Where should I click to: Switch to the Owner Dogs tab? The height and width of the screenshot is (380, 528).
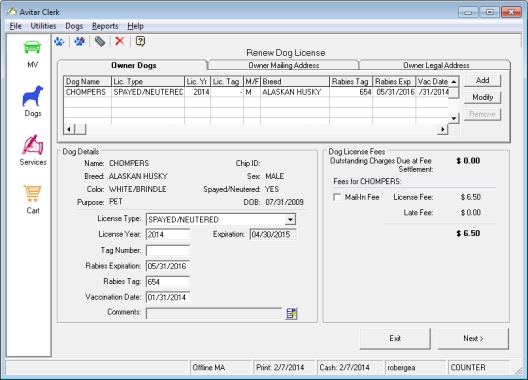[133, 65]
